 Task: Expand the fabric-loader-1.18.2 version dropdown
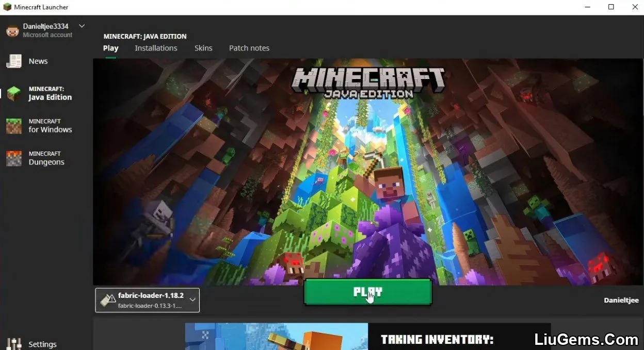(192, 299)
